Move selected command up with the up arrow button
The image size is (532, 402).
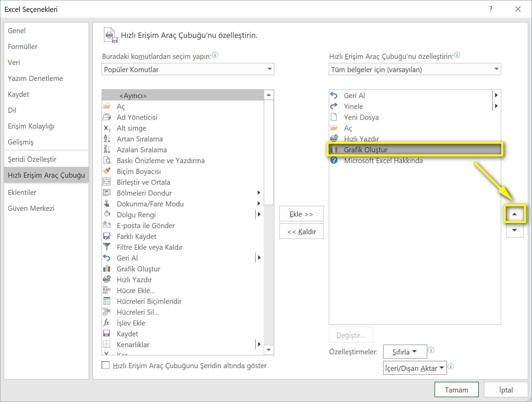point(515,214)
